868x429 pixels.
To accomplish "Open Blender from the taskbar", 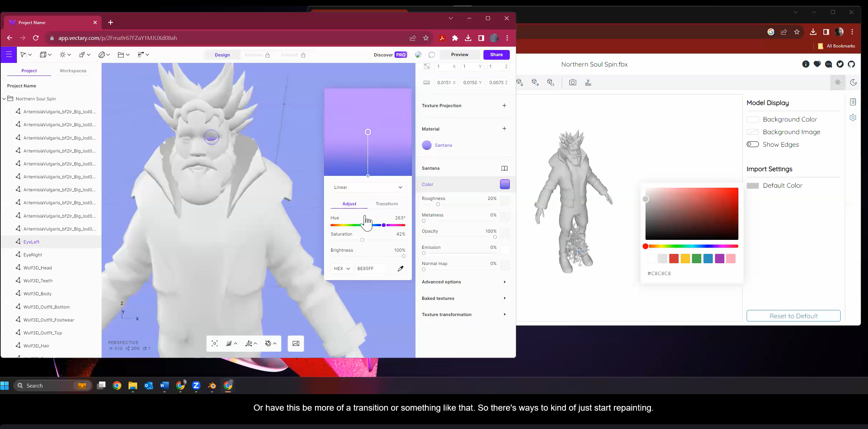I will coord(212,385).
